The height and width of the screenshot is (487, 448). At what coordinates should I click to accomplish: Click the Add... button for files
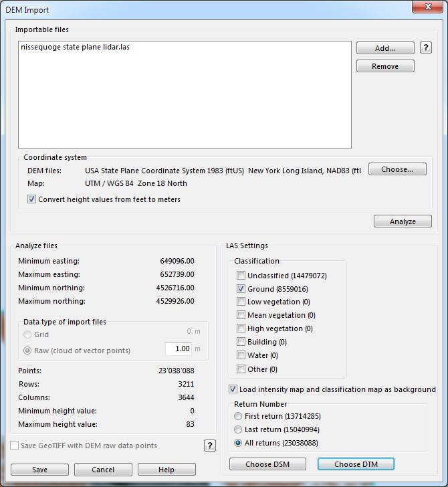[385, 48]
